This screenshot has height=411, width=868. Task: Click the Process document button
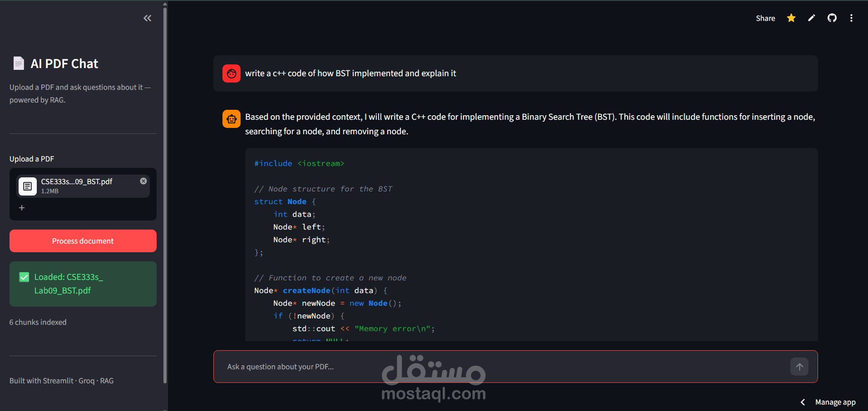pyautogui.click(x=83, y=241)
